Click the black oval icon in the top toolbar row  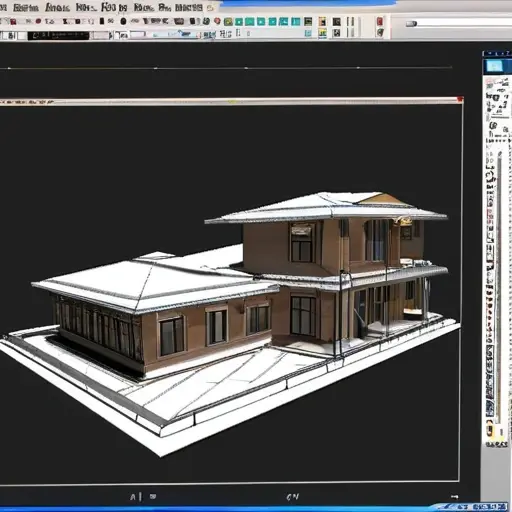(x=123, y=21)
